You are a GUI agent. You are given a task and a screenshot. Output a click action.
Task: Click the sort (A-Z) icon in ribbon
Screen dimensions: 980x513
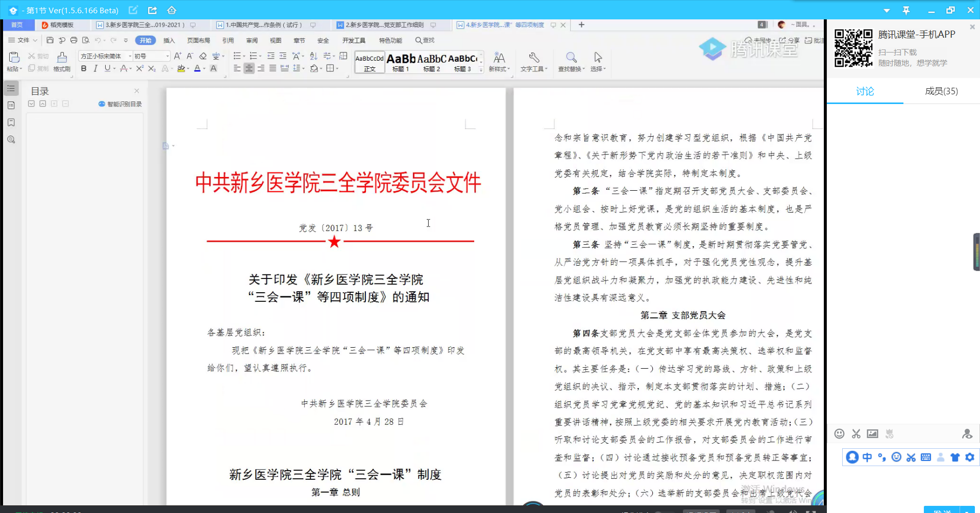(313, 56)
